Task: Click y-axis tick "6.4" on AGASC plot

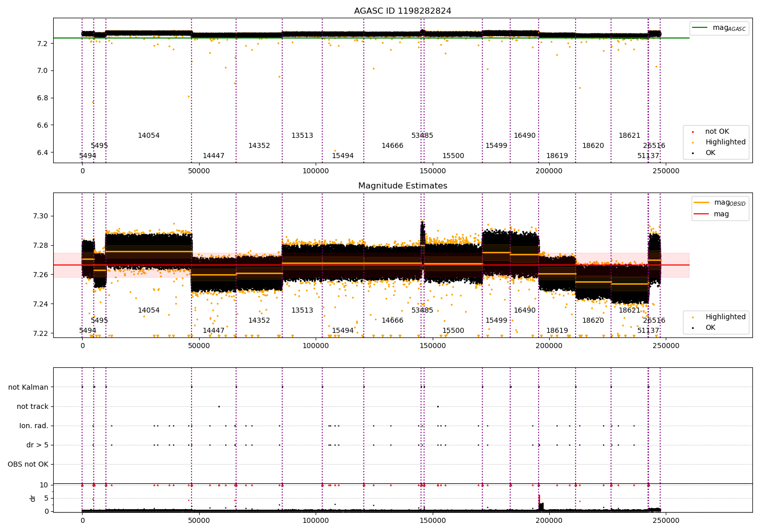Action: (x=43, y=153)
